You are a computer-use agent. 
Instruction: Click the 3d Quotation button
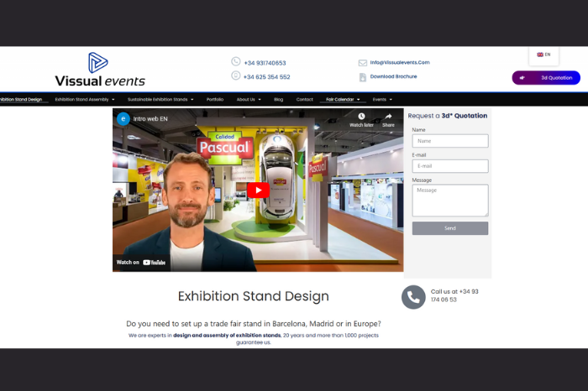pos(546,78)
